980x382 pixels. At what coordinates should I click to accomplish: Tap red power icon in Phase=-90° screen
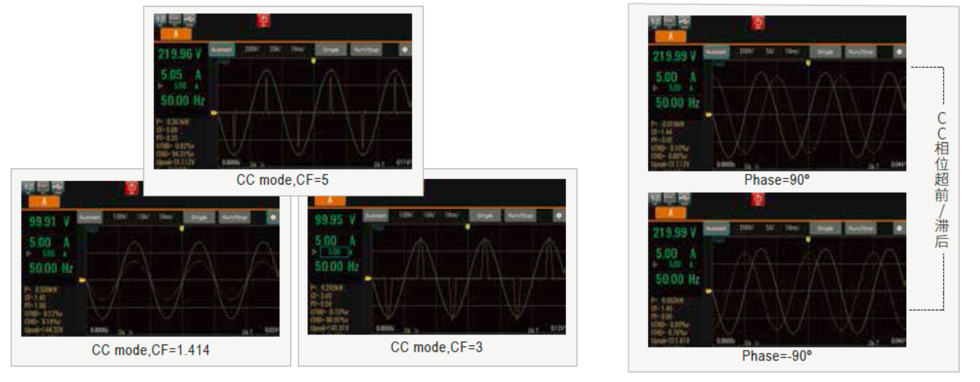[x=758, y=200]
